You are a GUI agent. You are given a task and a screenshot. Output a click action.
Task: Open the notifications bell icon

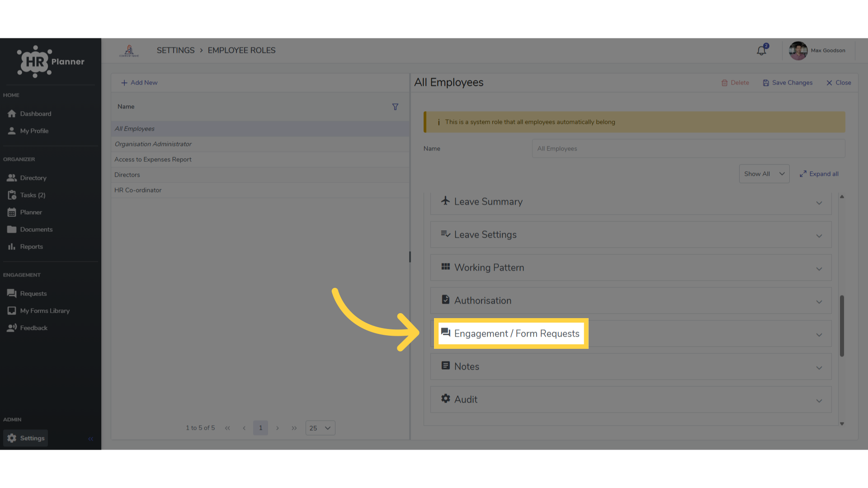click(x=762, y=51)
